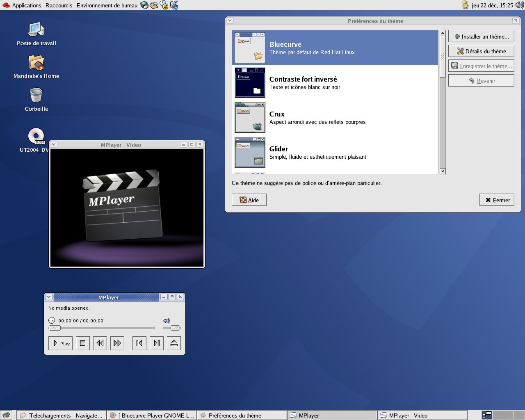Click the yellow user notification icon in panel
The height and width of the screenshot is (420, 525).
coord(465,5)
